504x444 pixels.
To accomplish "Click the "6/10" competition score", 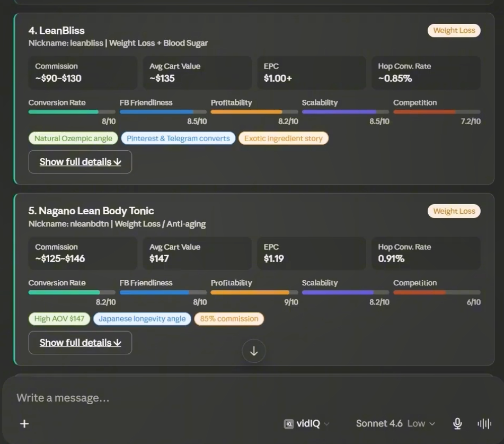I will [474, 302].
